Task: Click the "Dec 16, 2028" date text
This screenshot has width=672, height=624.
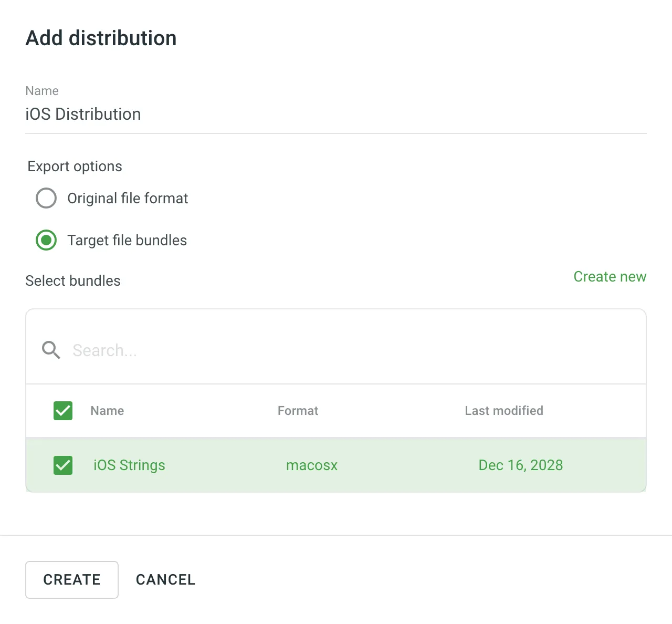Action: [x=521, y=465]
